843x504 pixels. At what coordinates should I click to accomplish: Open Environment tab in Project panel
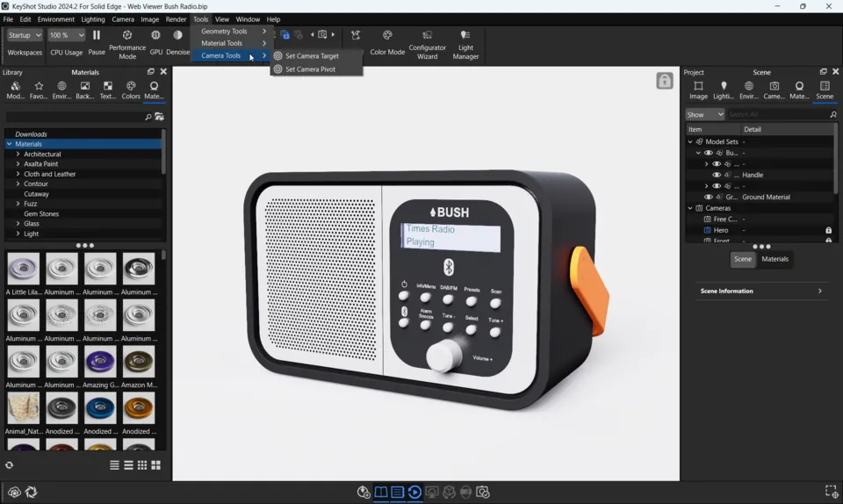pyautogui.click(x=748, y=90)
